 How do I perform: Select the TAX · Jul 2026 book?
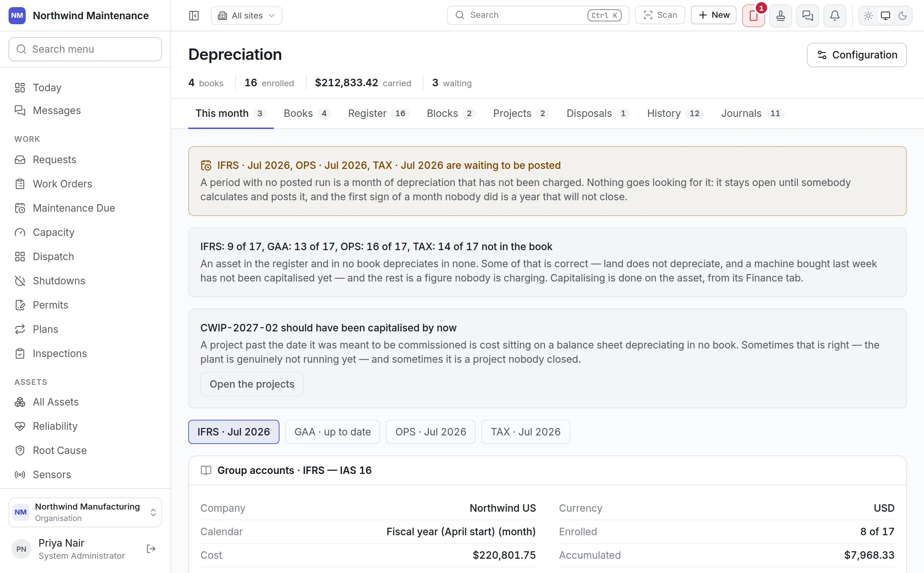[525, 432]
